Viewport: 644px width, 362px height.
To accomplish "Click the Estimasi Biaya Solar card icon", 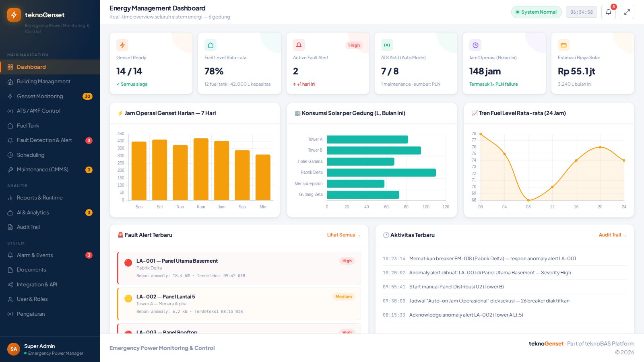I will 564,45.
